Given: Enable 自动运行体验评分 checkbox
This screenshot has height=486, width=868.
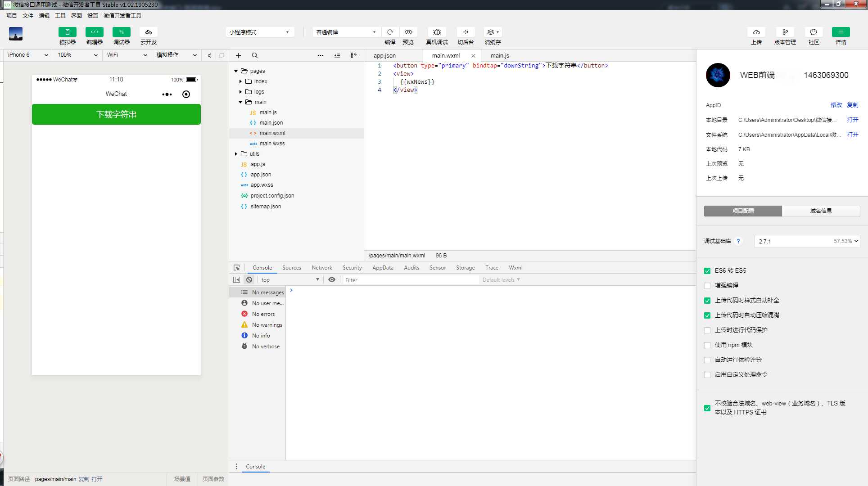Looking at the screenshot, I should point(707,360).
